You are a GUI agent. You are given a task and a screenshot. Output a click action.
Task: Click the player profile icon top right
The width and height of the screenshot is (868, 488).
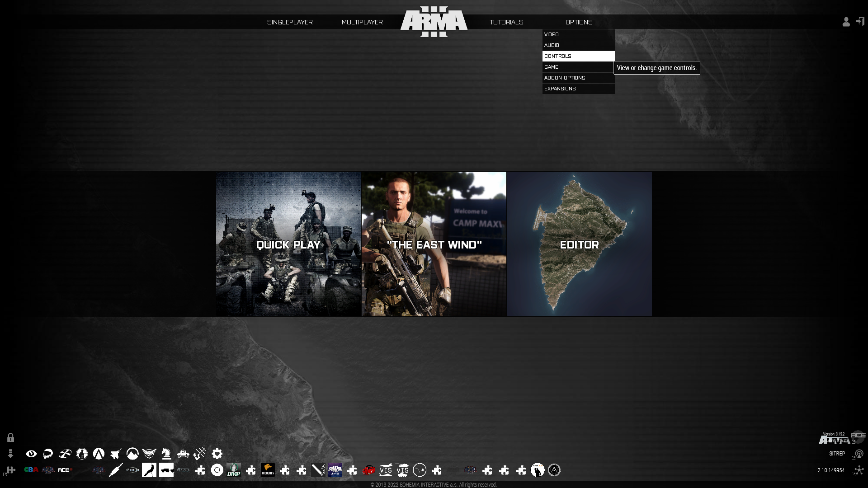pos(846,22)
